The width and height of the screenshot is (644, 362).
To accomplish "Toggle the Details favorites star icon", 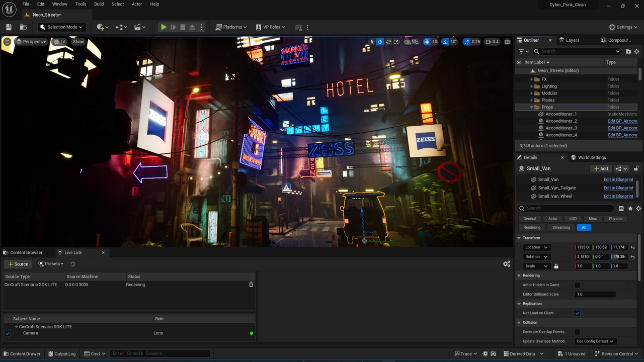I will [x=630, y=208].
